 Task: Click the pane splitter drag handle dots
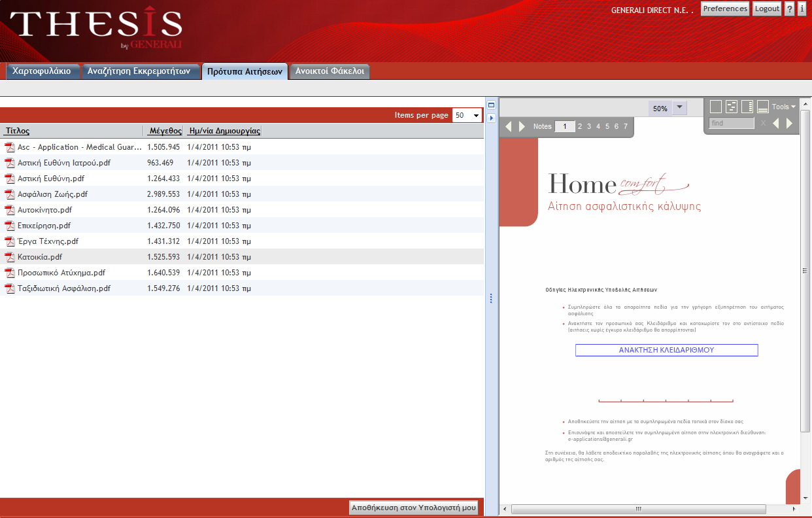click(x=491, y=298)
